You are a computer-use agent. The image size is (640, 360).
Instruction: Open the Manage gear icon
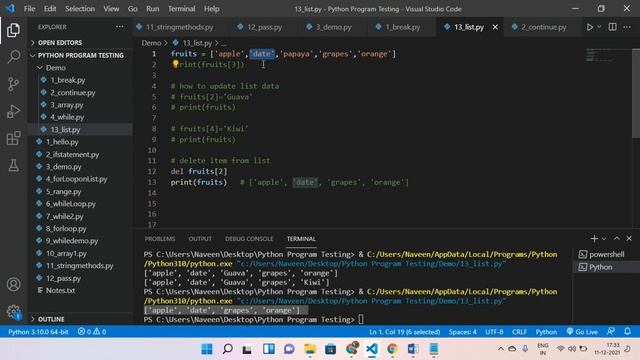pos(13,311)
